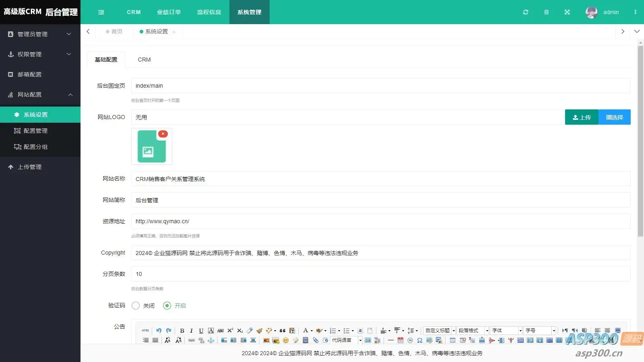Screen dimensions: 644x362
Task: Insert a single image in editor
Action: click(266, 340)
